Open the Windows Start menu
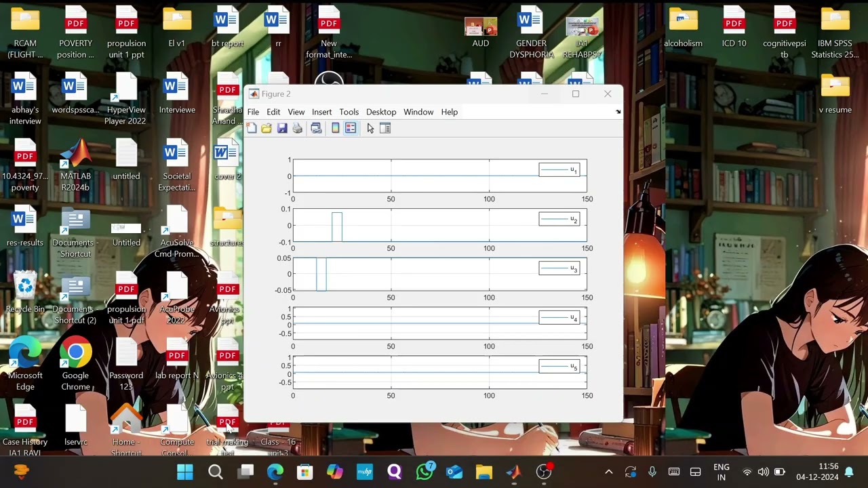868x488 pixels. [185, 472]
